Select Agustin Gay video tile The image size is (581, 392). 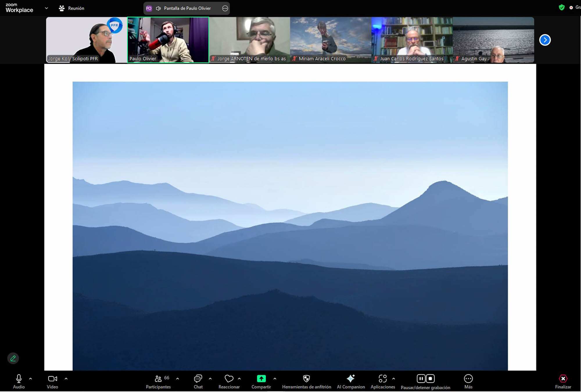pyautogui.click(x=493, y=40)
